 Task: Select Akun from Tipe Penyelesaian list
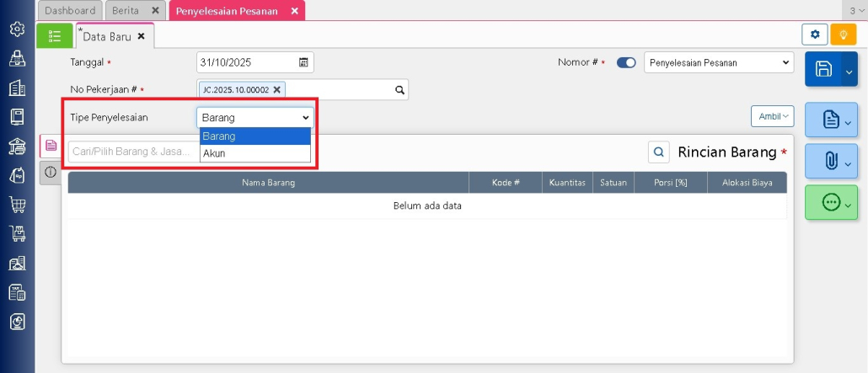pyautogui.click(x=255, y=154)
